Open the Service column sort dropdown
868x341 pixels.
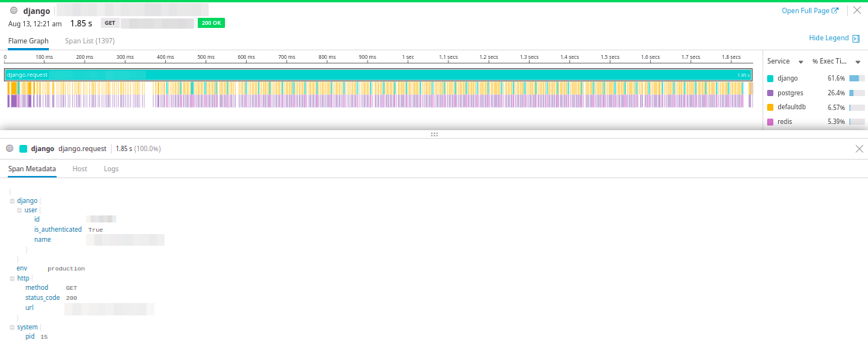point(801,62)
